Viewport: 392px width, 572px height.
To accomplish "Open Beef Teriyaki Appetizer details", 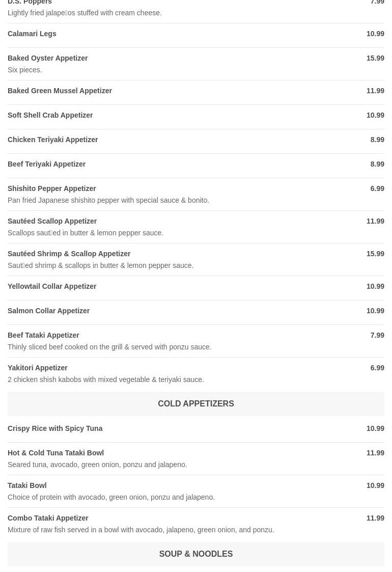I will (47, 164).
